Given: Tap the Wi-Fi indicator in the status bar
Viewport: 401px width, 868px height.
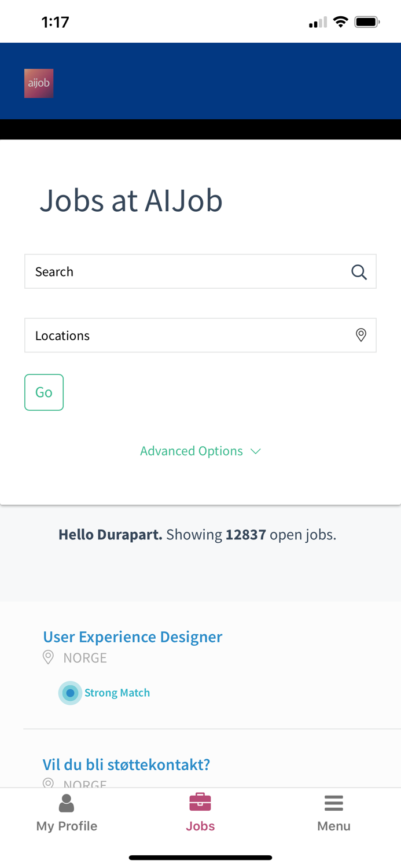Looking at the screenshot, I should [341, 21].
